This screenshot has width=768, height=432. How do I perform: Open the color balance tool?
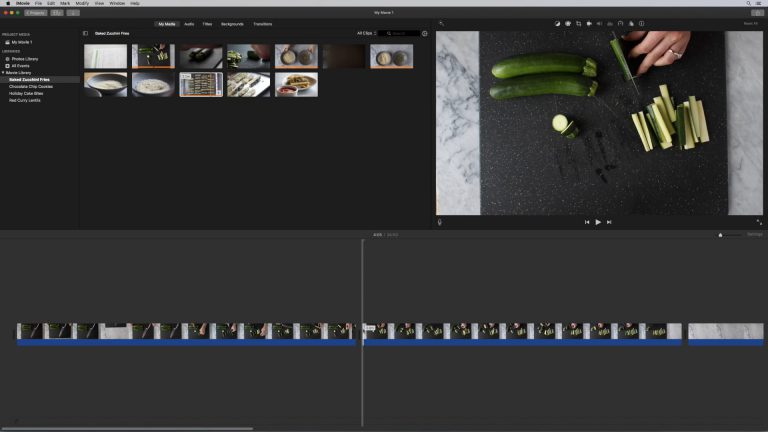[x=557, y=23]
